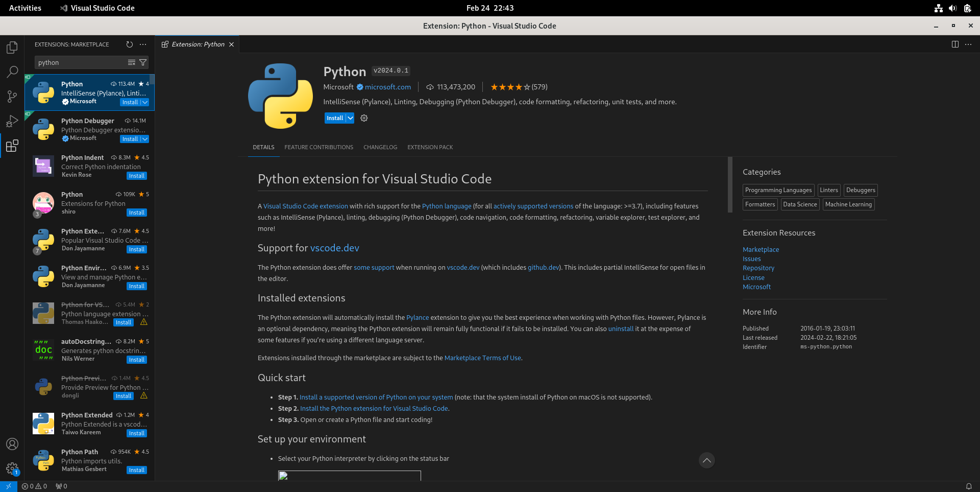Click the Machine Learning category tag
The width and height of the screenshot is (980, 492).
(848, 204)
